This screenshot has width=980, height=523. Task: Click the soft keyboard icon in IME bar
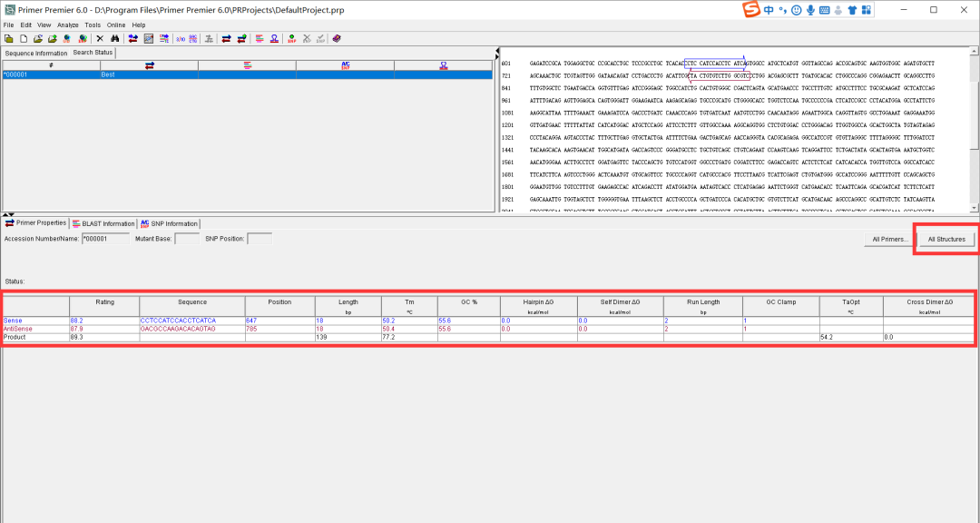pos(824,10)
